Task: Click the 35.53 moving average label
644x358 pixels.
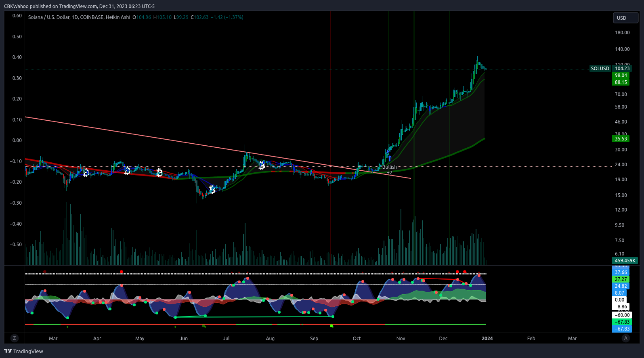Action: coord(621,139)
